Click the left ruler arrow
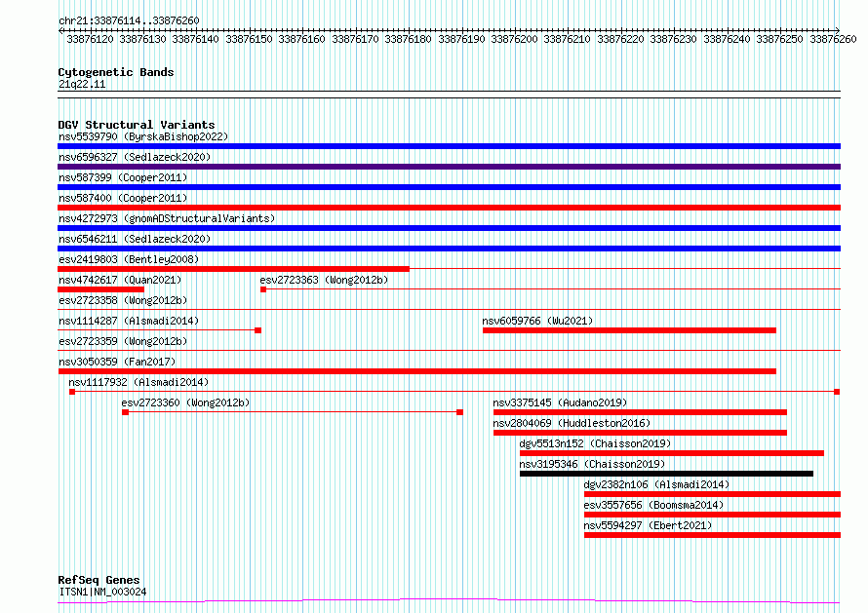This screenshot has width=868, height=613. [x=60, y=30]
